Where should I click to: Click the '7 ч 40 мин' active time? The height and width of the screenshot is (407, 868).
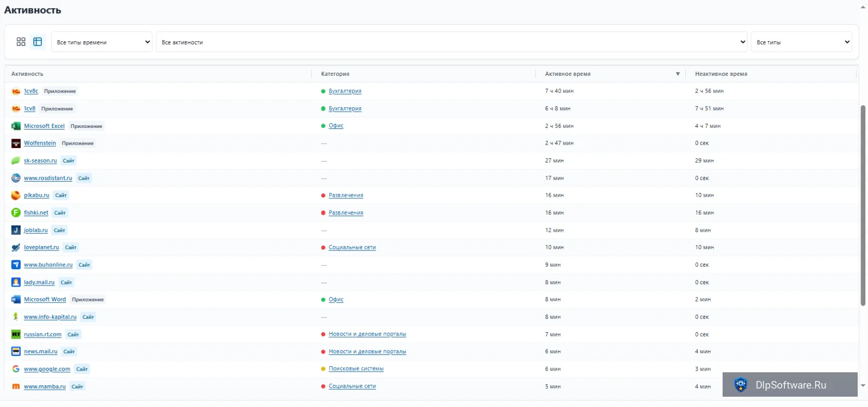(x=559, y=91)
